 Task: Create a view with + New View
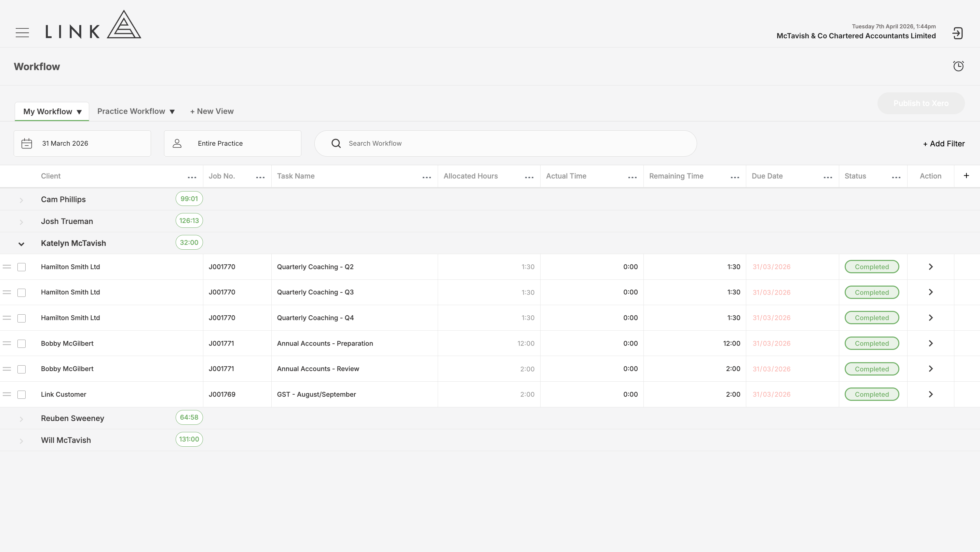point(212,111)
